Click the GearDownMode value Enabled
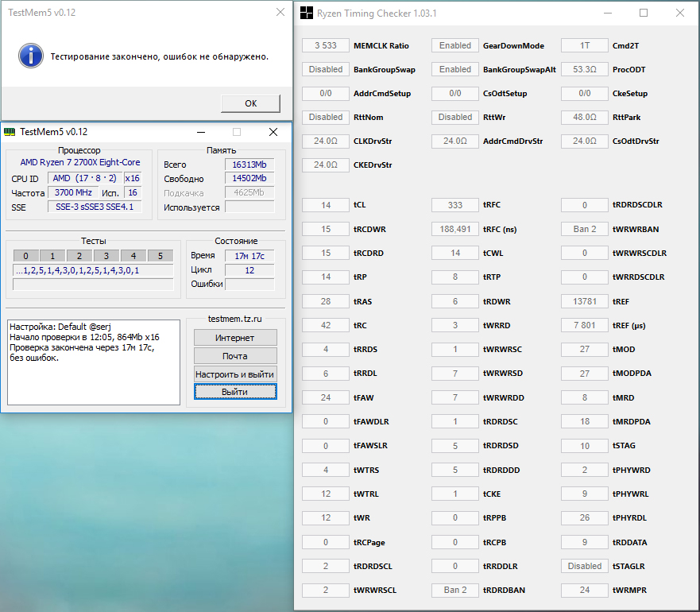This screenshot has width=700, height=612. [x=455, y=45]
